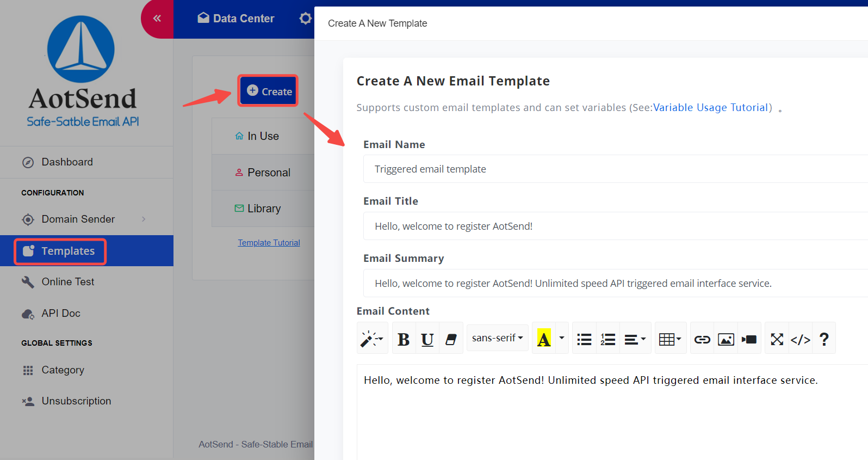The height and width of the screenshot is (460, 868).
Task: Select Templates in the sidebar
Action: tap(86, 251)
